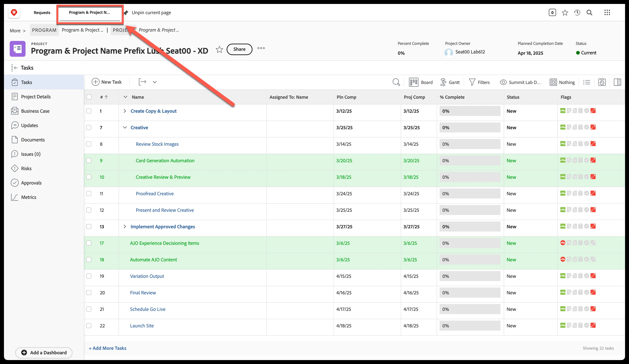
Task: Collapse the left Tasks panel icon
Action: (x=14, y=68)
